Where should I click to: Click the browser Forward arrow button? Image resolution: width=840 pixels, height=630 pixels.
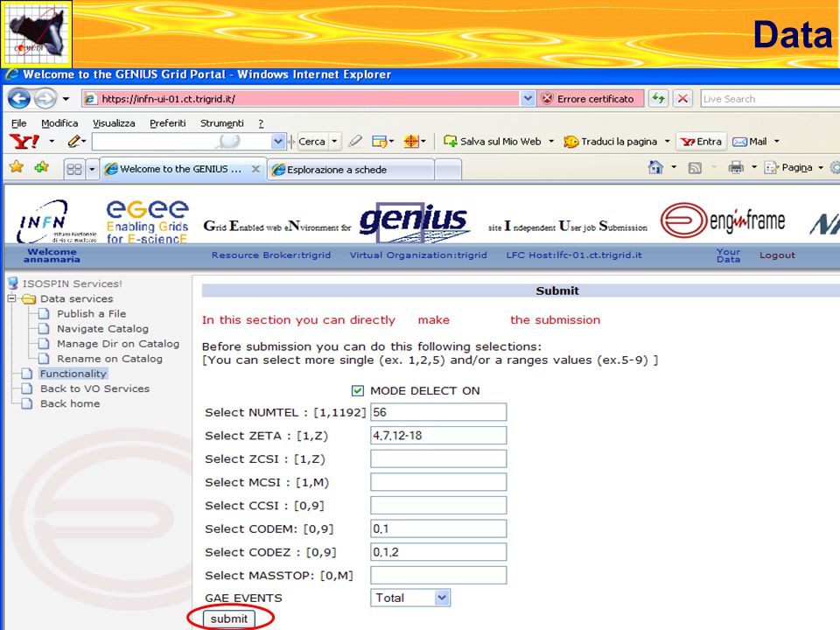[x=45, y=99]
